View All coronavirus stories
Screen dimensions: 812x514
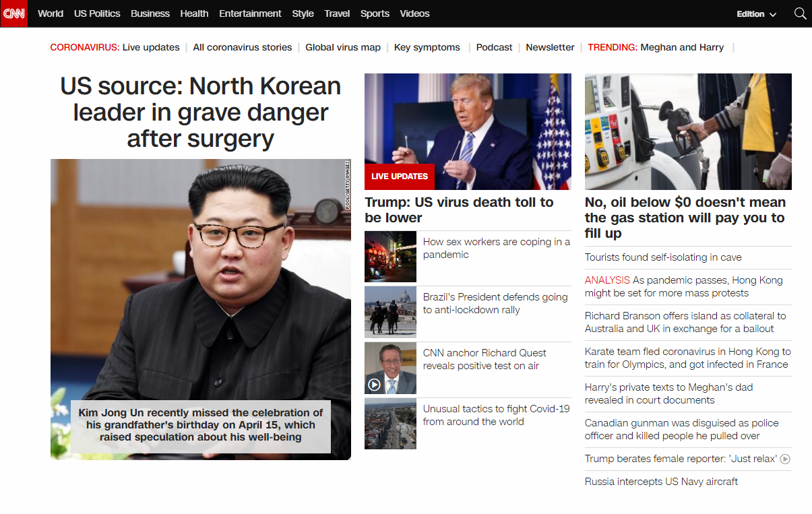coord(243,47)
